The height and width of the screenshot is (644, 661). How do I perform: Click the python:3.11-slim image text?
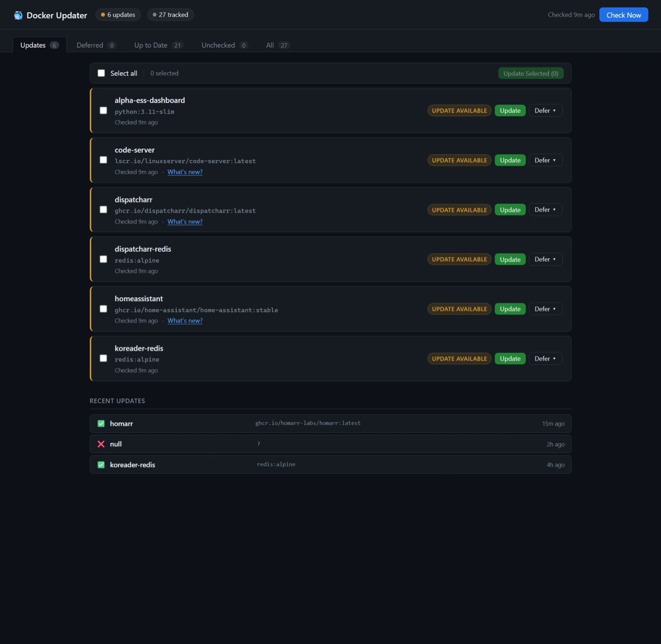144,112
